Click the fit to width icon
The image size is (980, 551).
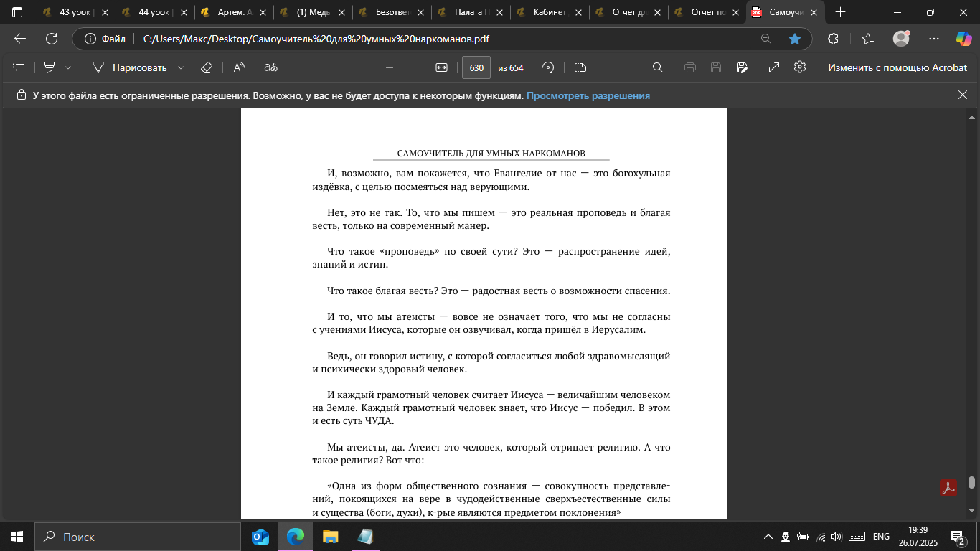pyautogui.click(x=441, y=67)
